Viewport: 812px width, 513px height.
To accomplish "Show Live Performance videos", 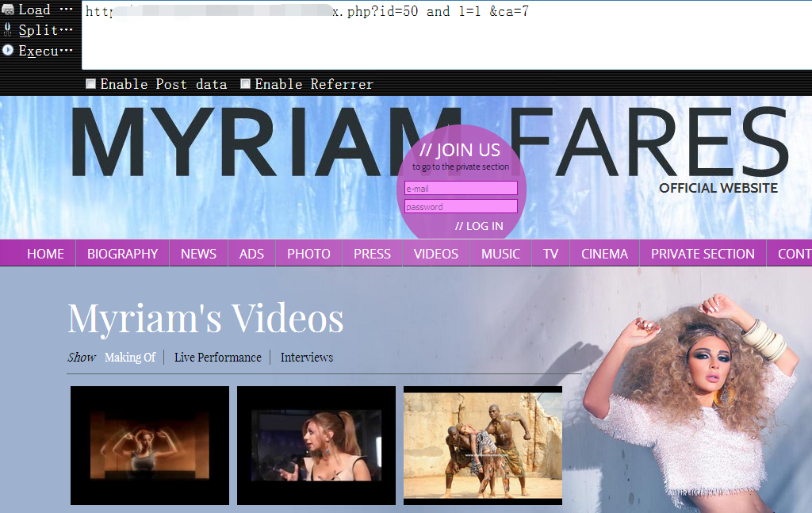I will pyautogui.click(x=218, y=357).
